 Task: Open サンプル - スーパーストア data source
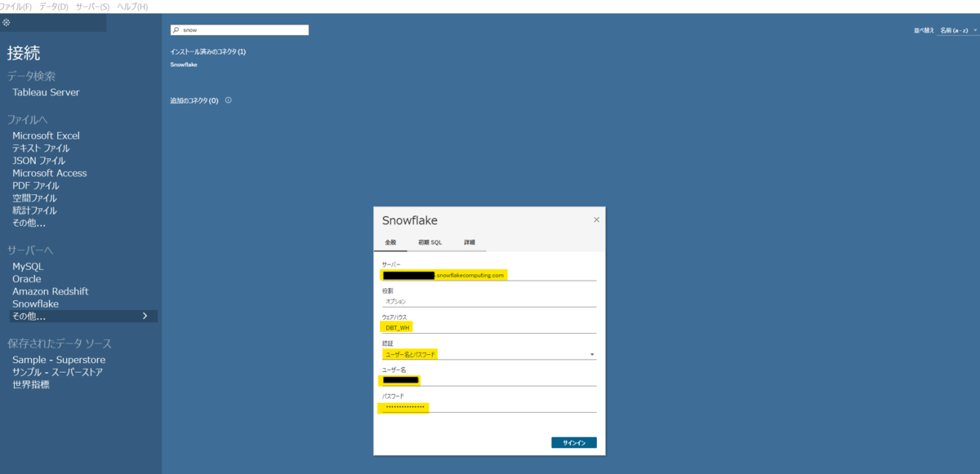point(57,372)
